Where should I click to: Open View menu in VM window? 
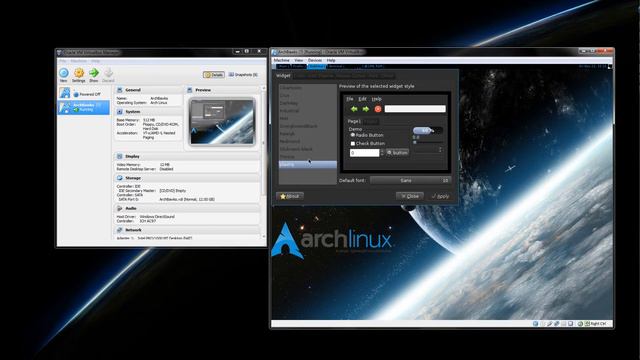(299, 60)
